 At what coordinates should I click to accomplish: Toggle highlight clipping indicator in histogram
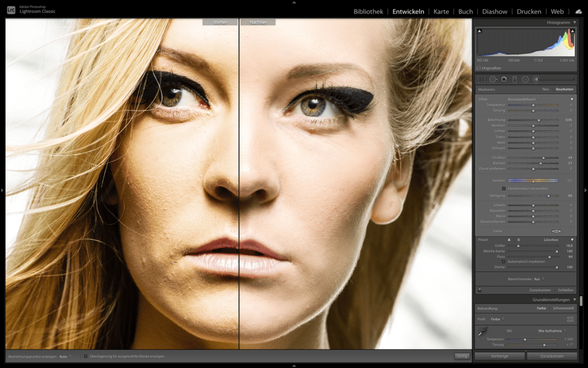(x=572, y=31)
